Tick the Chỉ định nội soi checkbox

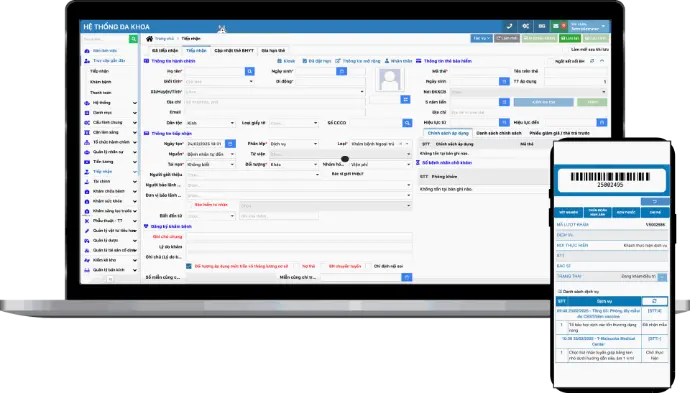369,266
